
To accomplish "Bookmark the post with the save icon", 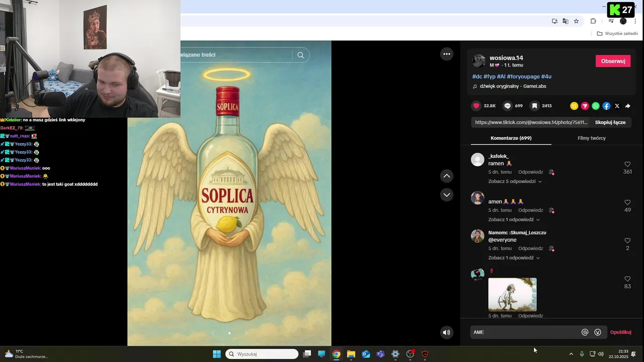I will pyautogui.click(x=534, y=106).
